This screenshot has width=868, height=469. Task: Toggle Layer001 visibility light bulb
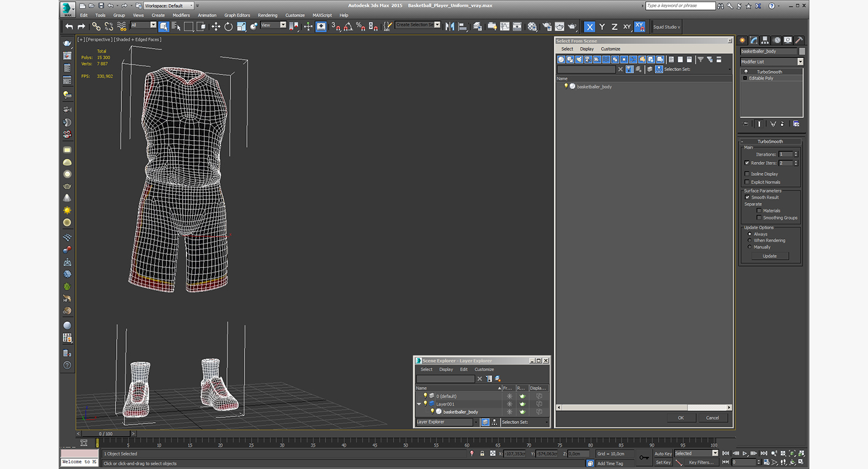(x=425, y=404)
